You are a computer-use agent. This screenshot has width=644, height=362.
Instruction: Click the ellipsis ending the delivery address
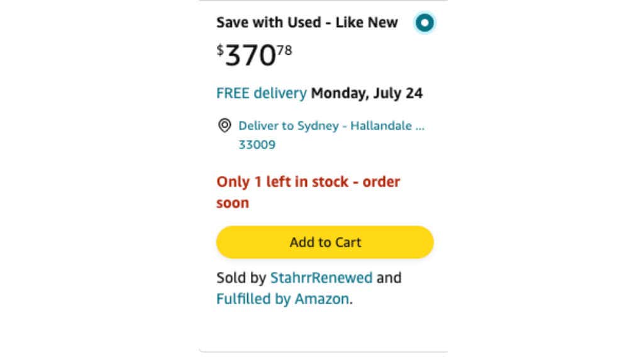pos(420,126)
